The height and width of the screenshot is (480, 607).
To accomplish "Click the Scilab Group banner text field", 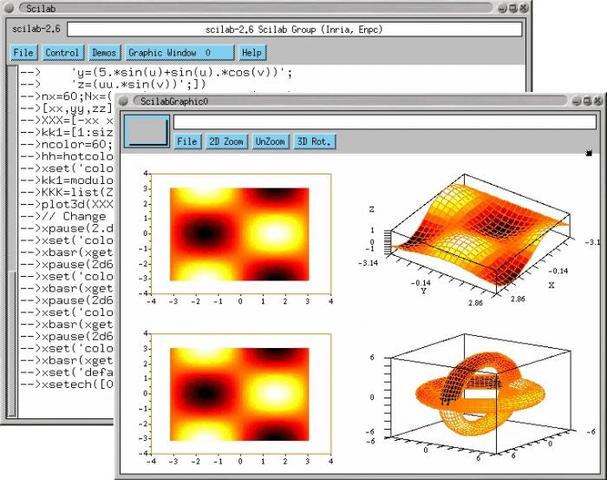I will 294,29.
